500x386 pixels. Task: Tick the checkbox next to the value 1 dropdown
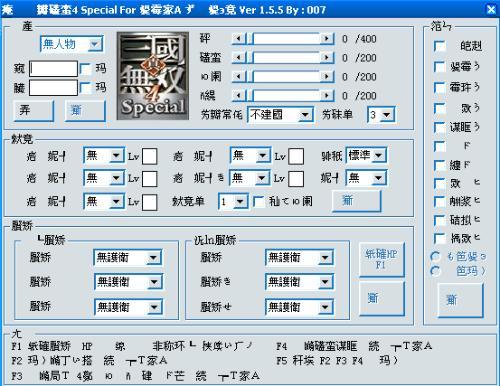259,201
